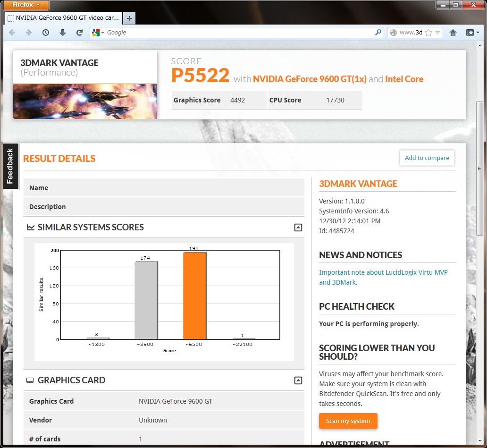Click the Vendor value Unknown

click(153, 420)
